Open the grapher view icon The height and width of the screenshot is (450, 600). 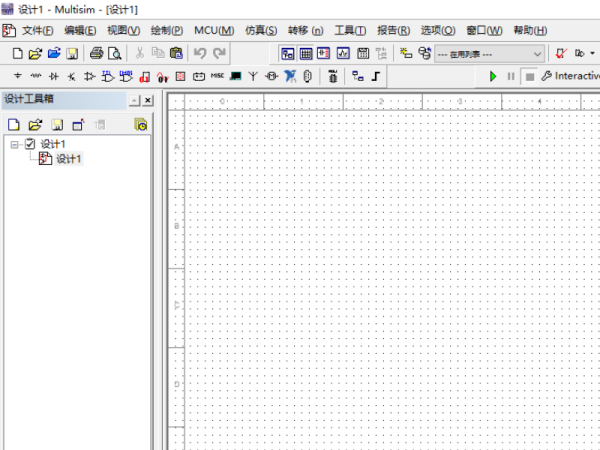click(x=343, y=53)
